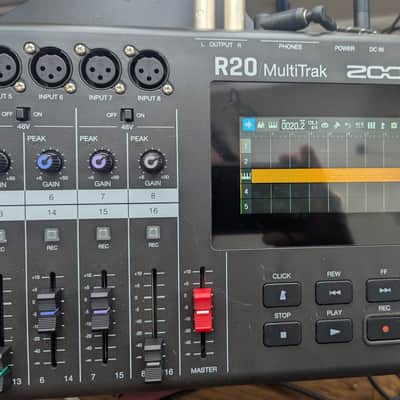Tap the undo arrow icon in screen toolbar
The image size is (400, 400).
[x=348, y=125]
